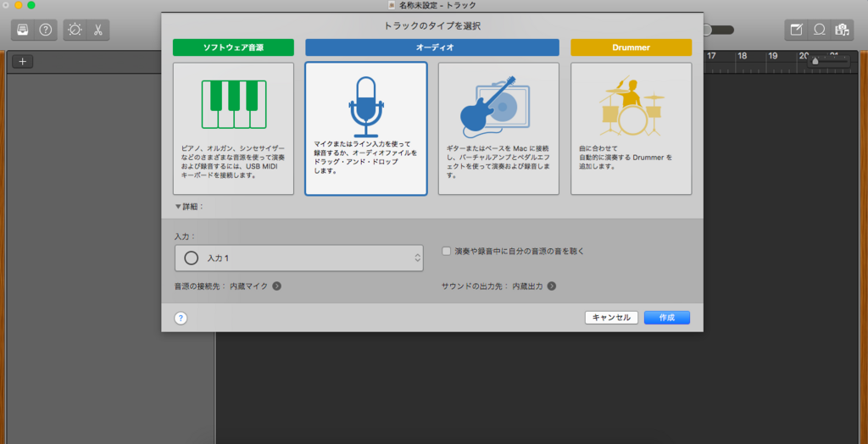
Task: Click the 名称未設定 document title icon
Action: [x=392, y=5]
